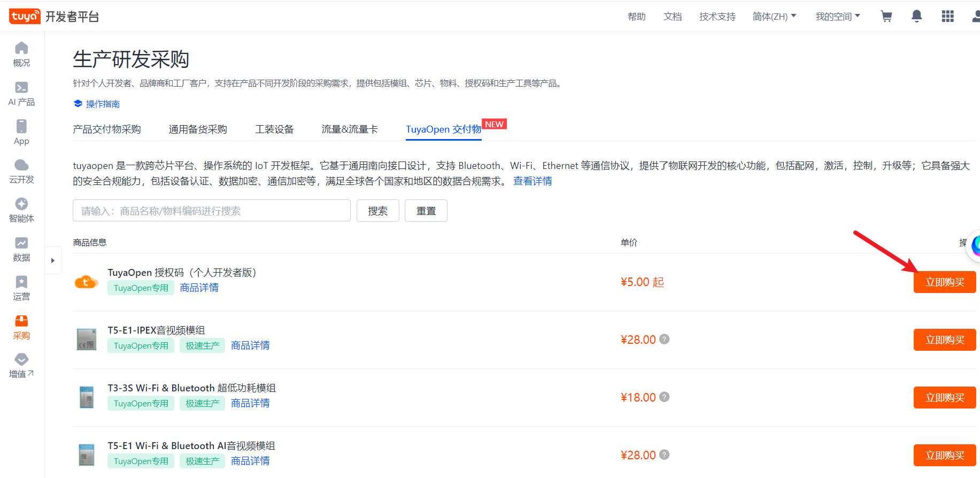Go to 概况 home in sidebar
This screenshot has height=478, width=980.
pos(21,54)
